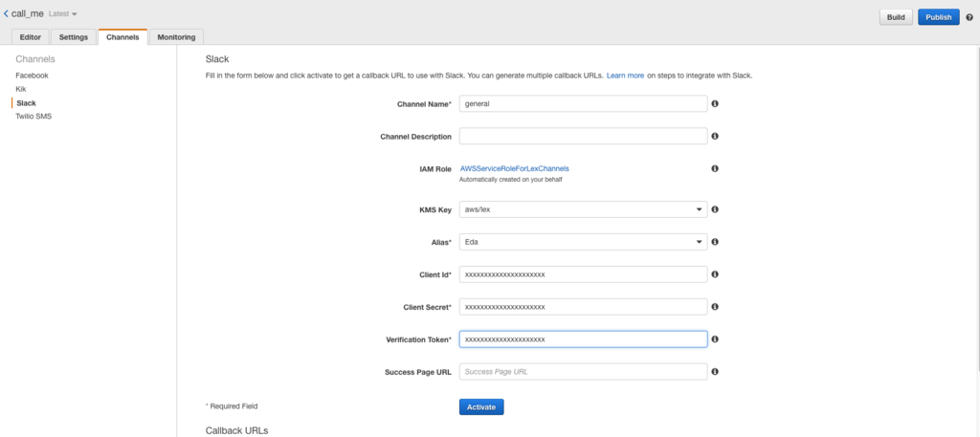Open the help question mark icon
Viewport: 980px width, 437px height.
point(969,17)
